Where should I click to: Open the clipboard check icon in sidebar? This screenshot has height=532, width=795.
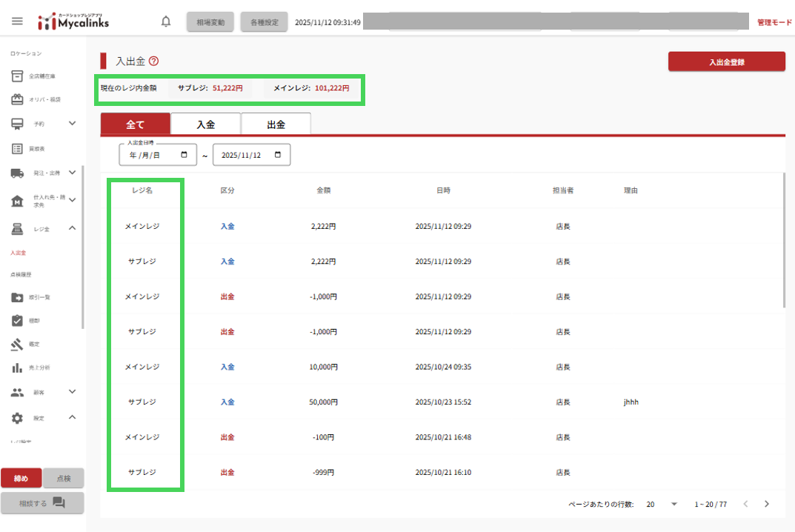coord(17,321)
